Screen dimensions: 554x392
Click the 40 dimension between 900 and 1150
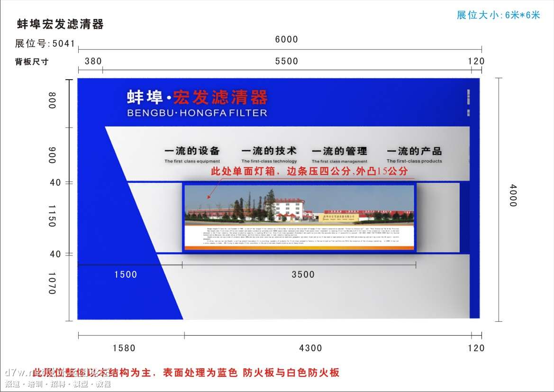tap(55, 183)
